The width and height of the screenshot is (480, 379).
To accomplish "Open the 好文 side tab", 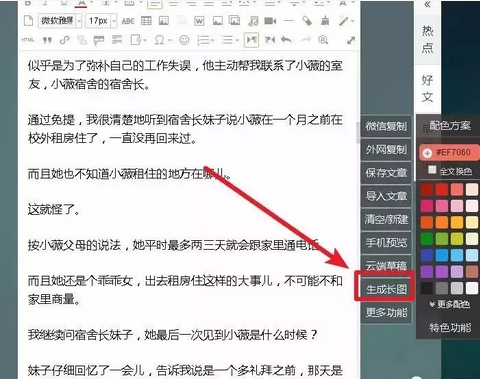I will (x=427, y=89).
